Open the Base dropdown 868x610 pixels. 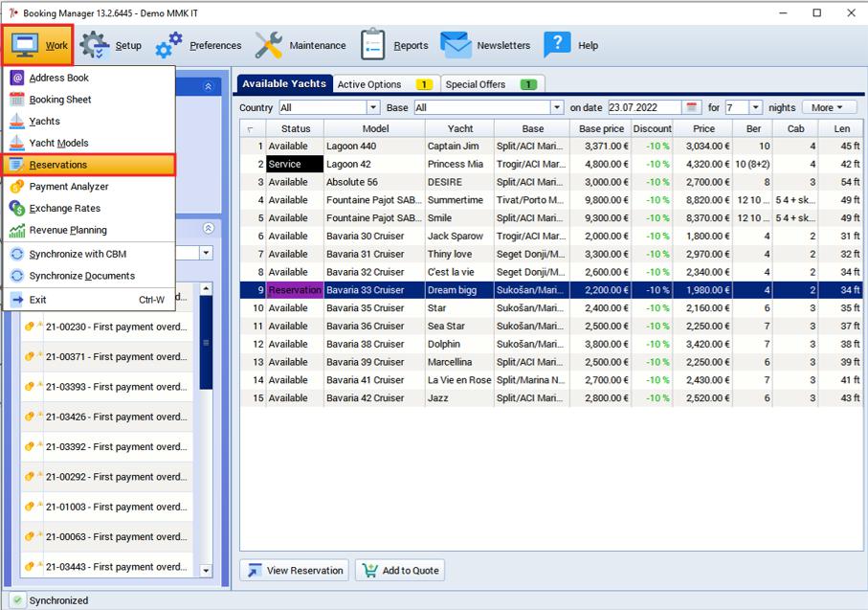tap(557, 107)
